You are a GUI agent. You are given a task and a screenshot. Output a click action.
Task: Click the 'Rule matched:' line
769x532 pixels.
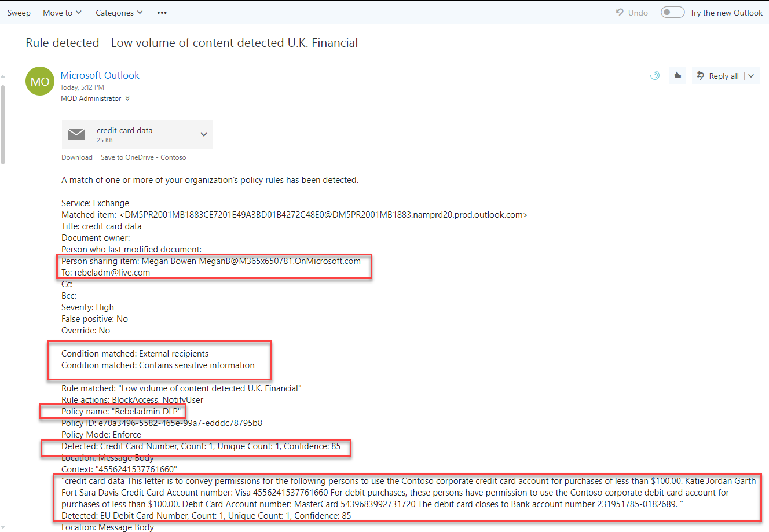181,388
